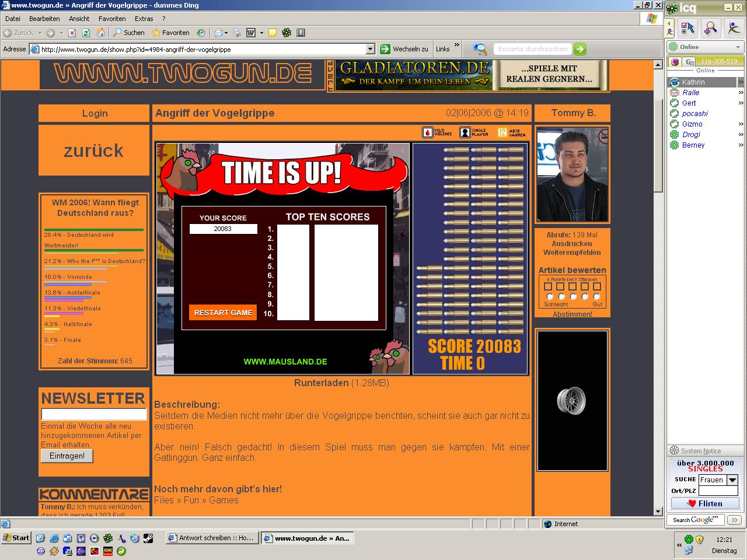Click the ICQ flower icon in browser toolbar
The height and width of the screenshot is (560, 747).
click(286, 33)
